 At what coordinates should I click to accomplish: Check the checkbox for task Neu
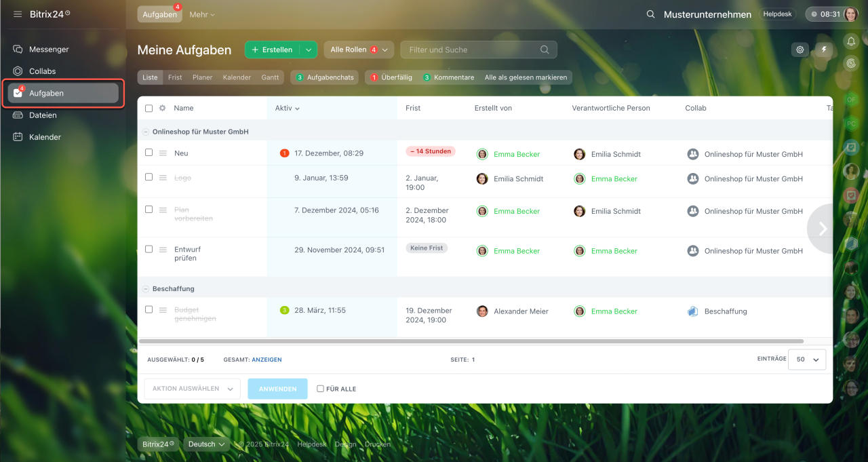[149, 153]
